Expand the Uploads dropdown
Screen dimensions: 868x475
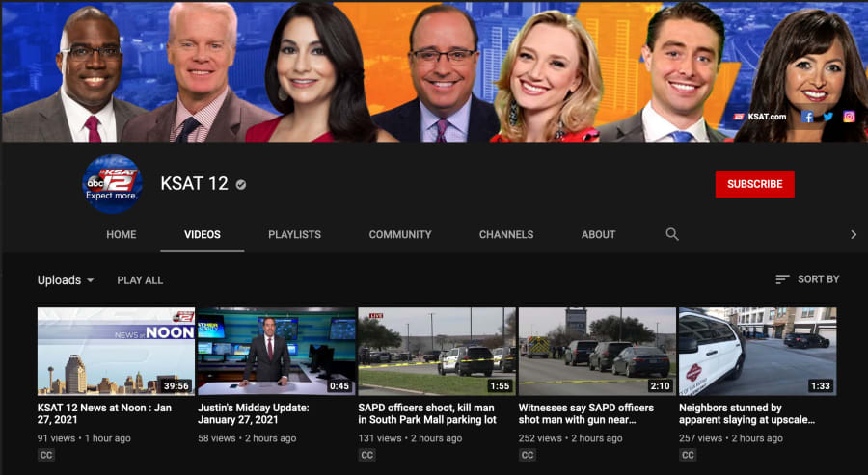[66, 280]
